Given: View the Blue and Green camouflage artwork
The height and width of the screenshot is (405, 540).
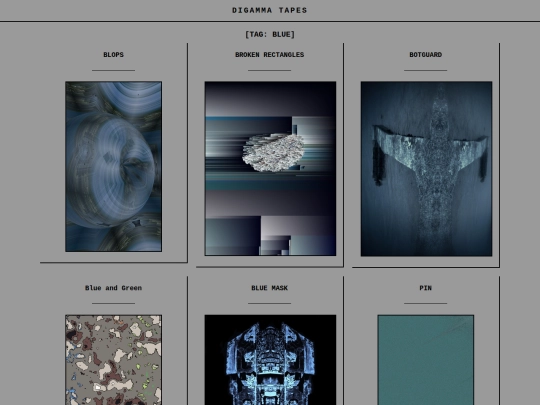Looking at the screenshot, I should point(114,360).
